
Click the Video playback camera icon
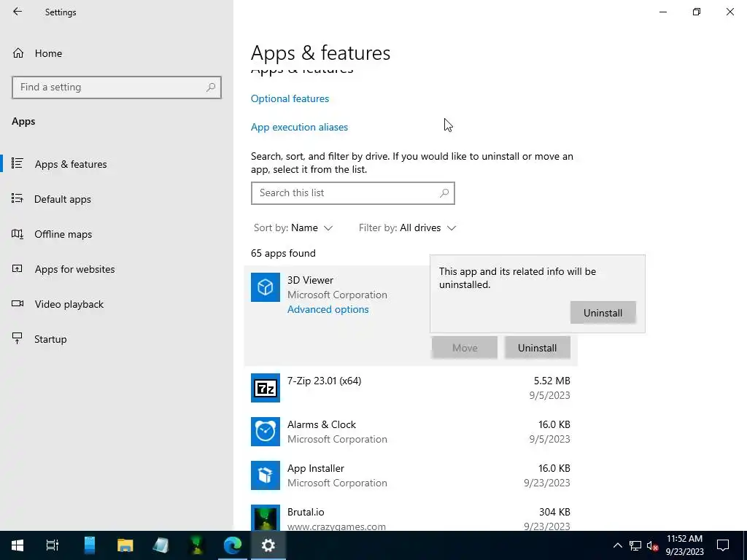18,303
